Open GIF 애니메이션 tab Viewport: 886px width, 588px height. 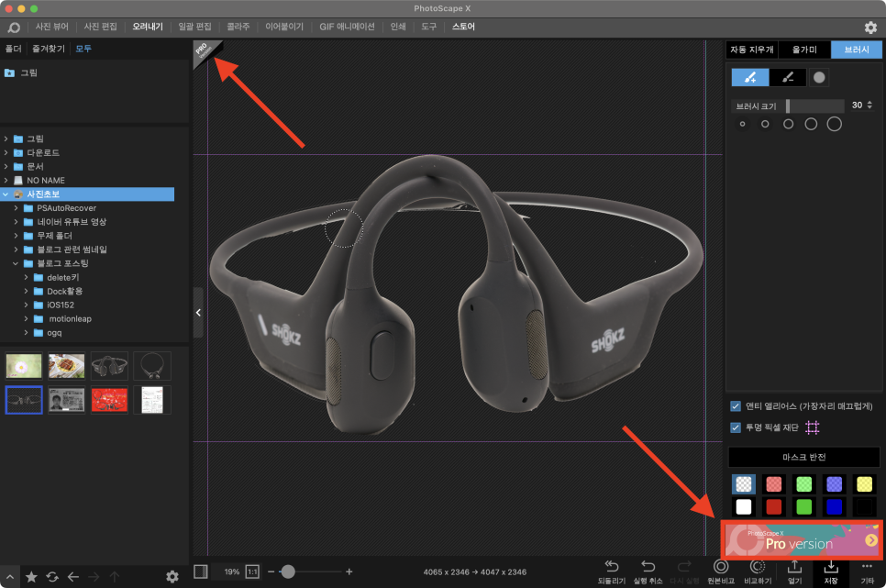347,27
